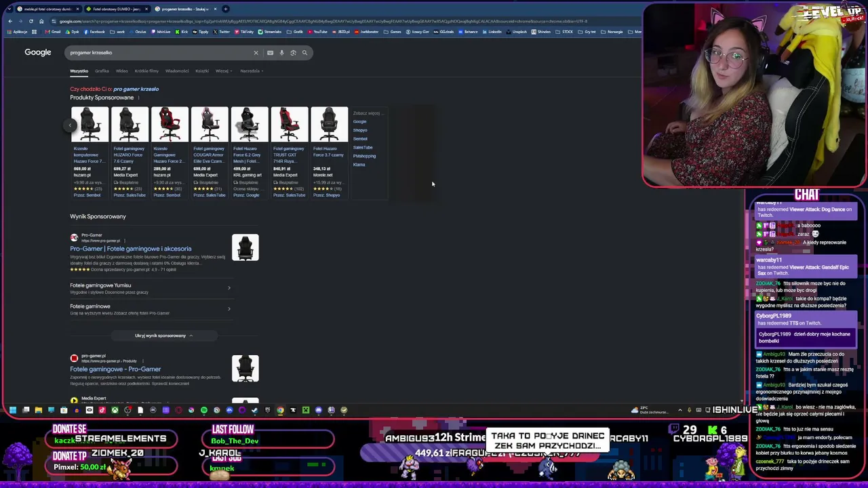Open Microsoft Store from the taskbar
This screenshot has height=488, width=868.
pos(64,410)
